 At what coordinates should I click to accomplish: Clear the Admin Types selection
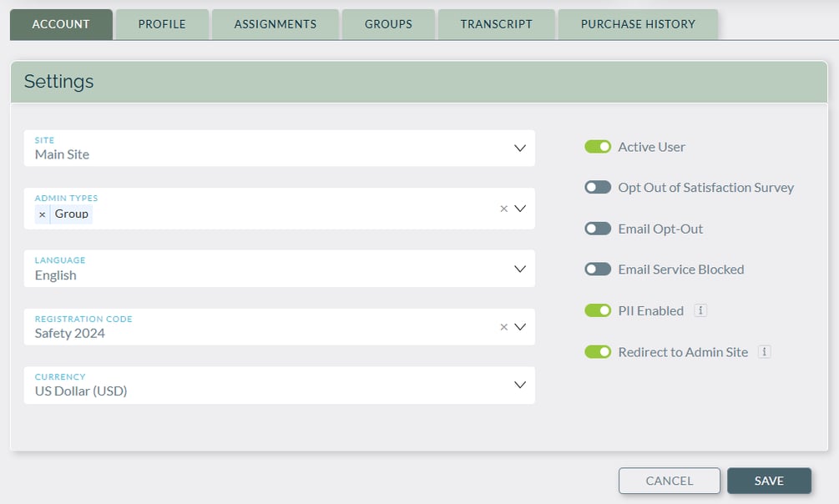click(x=504, y=209)
